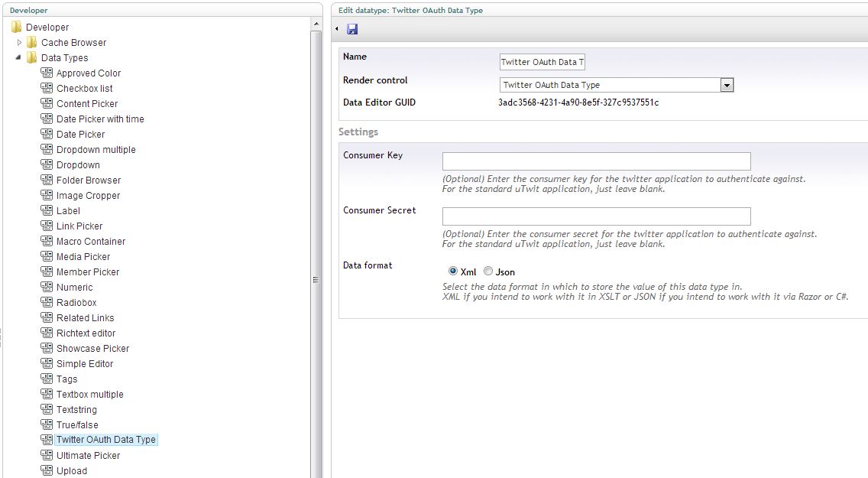The image size is (868, 478).
Task: Click the Approved Color datatype icon
Action: (x=47, y=73)
